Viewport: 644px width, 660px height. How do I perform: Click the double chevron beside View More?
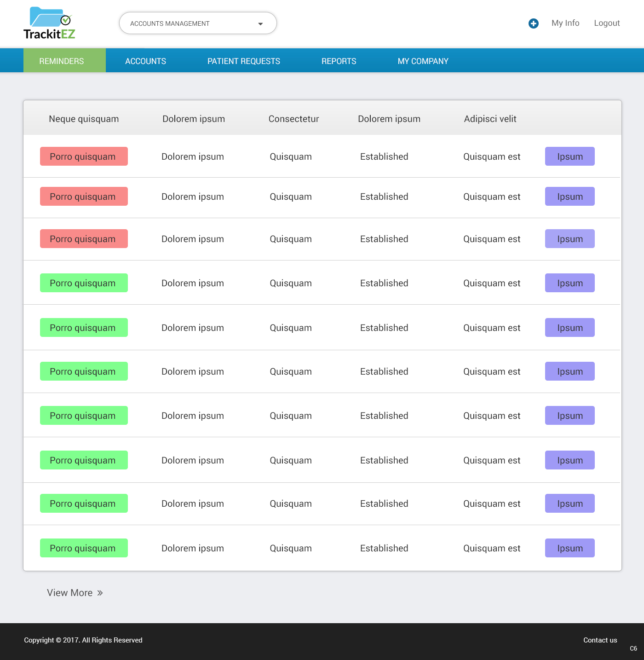click(100, 593)
